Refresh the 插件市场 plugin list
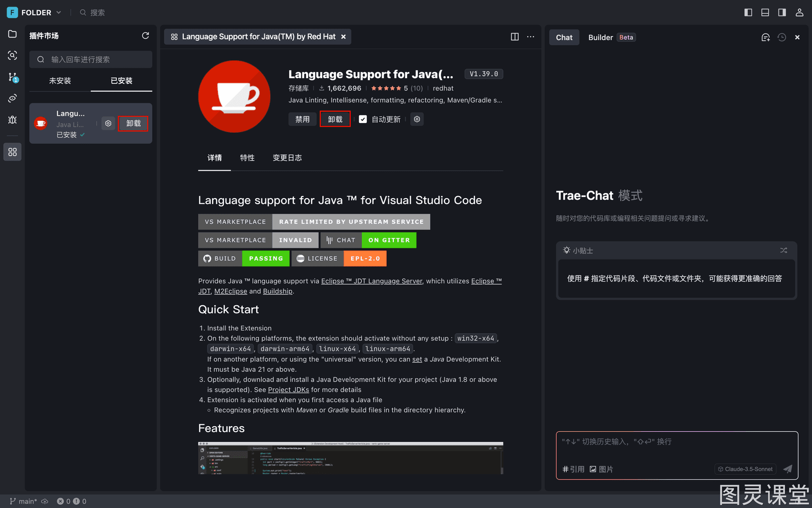 click(146, 36)
